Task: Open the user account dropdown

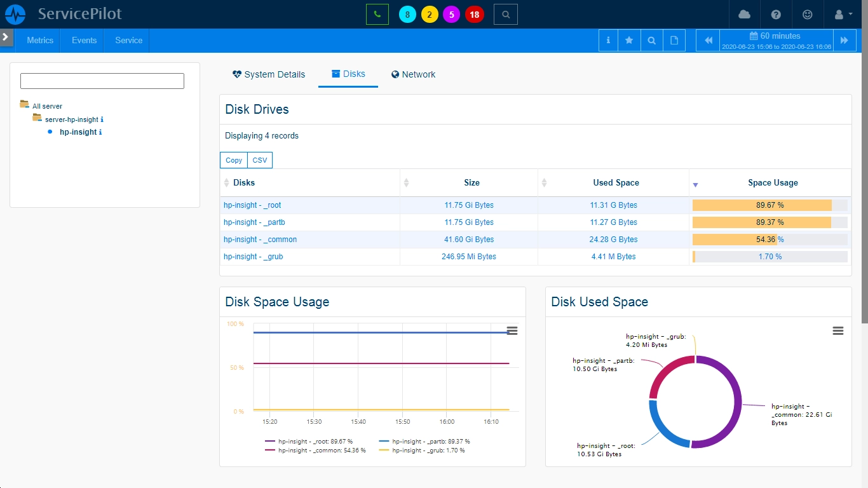Action: (843, 14)
